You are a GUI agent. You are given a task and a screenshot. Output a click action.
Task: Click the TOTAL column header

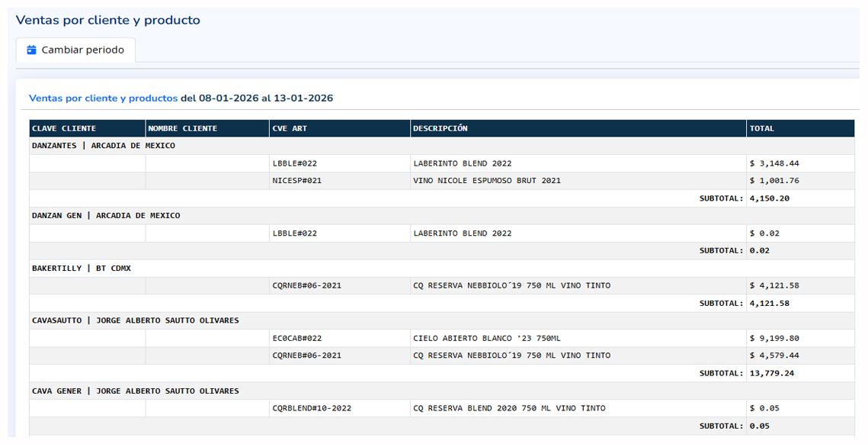[761, 128]
